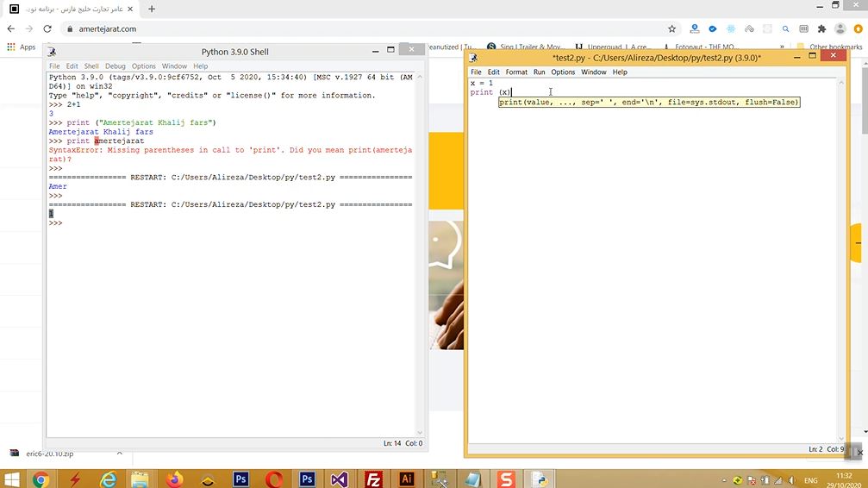Open the Python IDLE taskbar icon
The image size is (868, 488).
pyautogui.click(x=540, y=479)
